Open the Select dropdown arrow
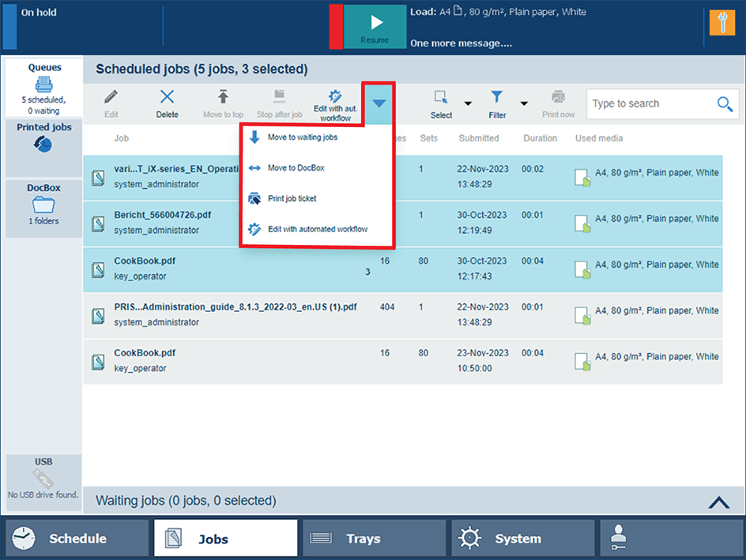This screenshot has width=746, height=560. [x=468, y=103]
